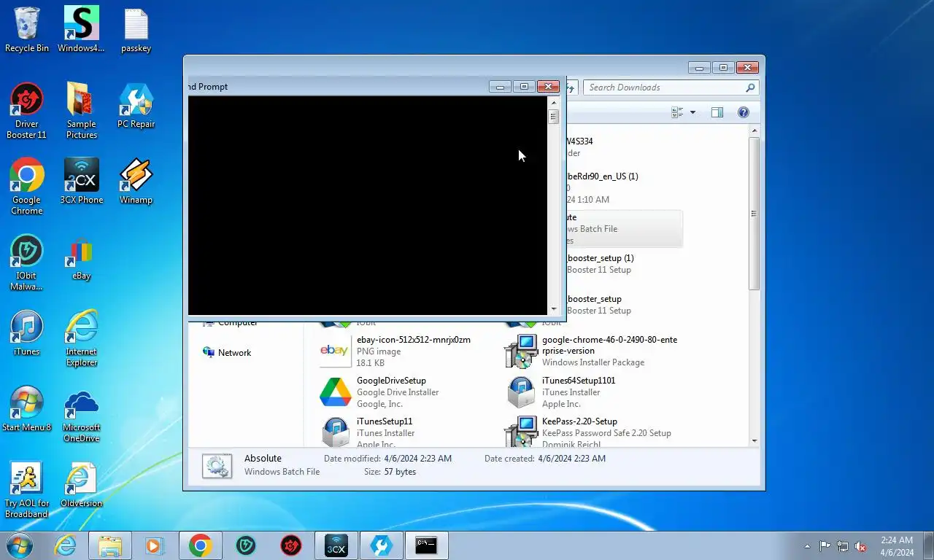This screenshot has width=934, height=560.
Task: Open IObit Malware Fighter taskbar icon
Action: pos(246,545)
